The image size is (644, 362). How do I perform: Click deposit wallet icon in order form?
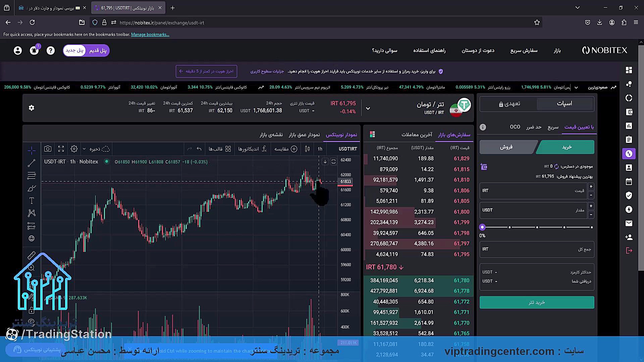[x=484, y=167]
